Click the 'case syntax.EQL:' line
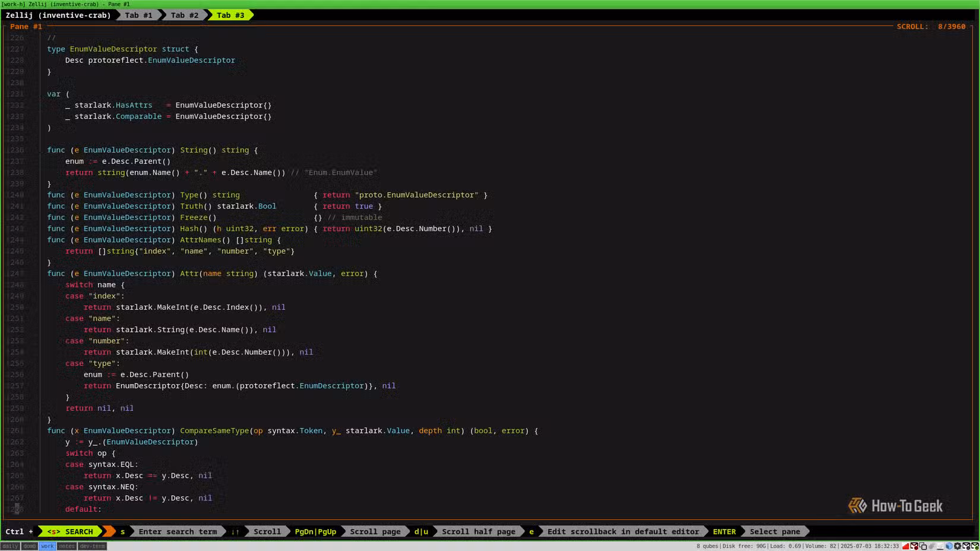This screenshot has height=551, width=980. [102, 465]
